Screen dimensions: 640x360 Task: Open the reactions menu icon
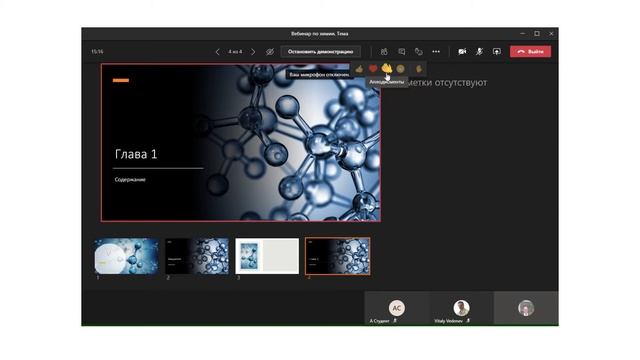(x=419, y=52)
